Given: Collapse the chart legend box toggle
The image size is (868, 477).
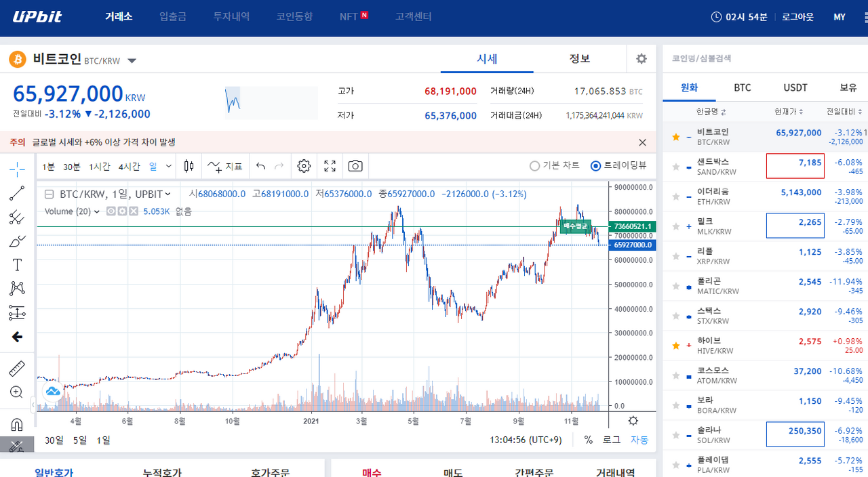Looking at the screenshot, I should pos(49,194).
